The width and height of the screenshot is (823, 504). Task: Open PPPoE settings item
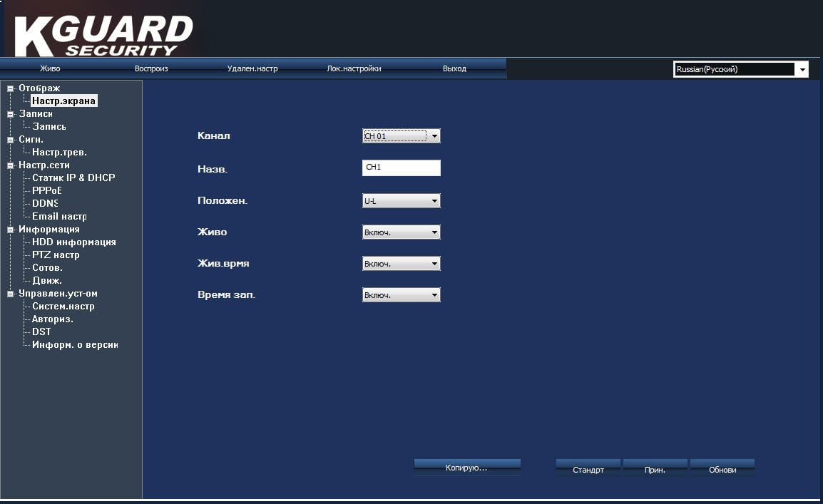(x=47, y=190)
